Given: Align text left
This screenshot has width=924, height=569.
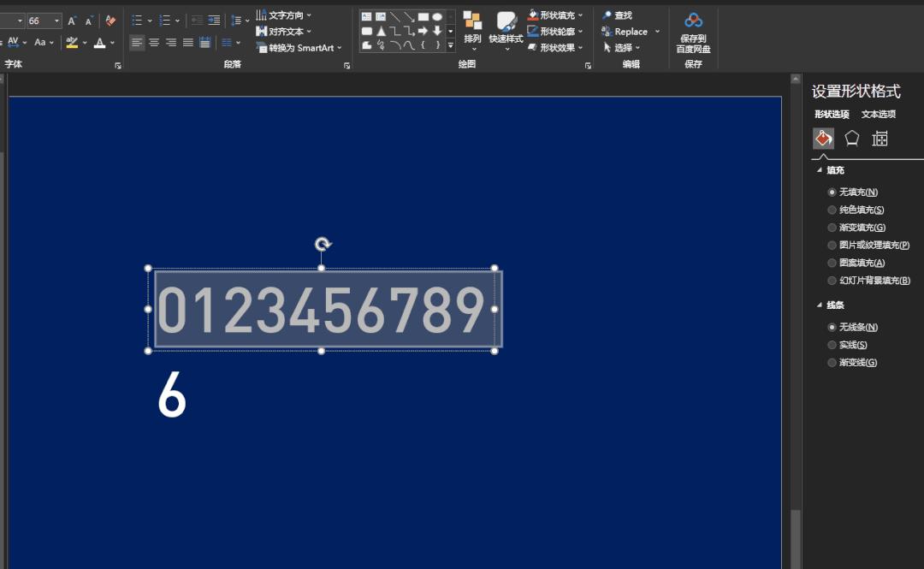Looking at the screenshot, I should [137, 43].
